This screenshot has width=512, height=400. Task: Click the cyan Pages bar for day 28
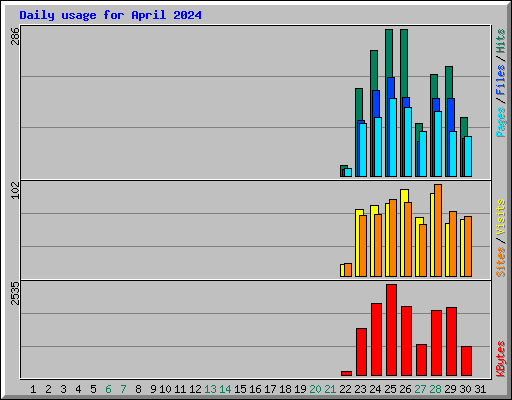point(438,144)
